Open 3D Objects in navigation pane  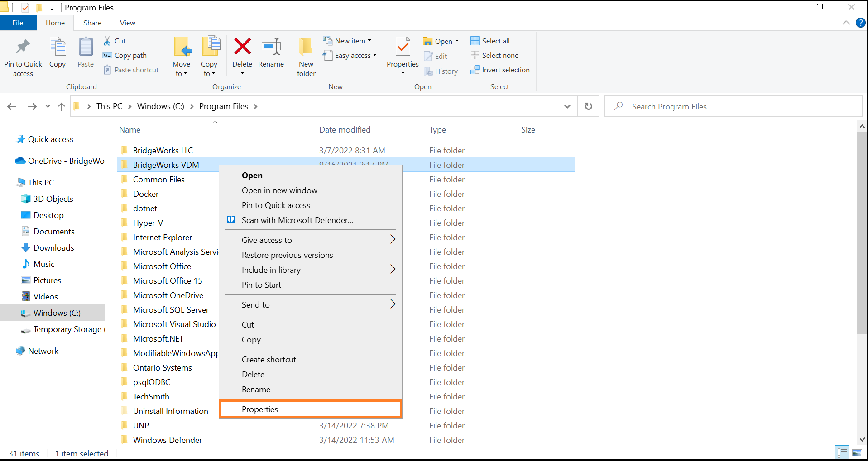point(53,199)
